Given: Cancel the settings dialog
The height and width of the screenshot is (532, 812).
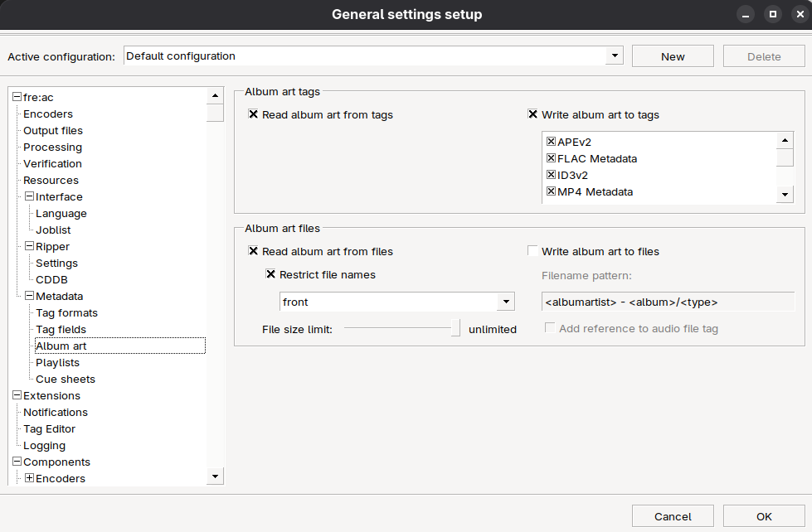Looking at the screenshot, I should click(x=673, y=516).
